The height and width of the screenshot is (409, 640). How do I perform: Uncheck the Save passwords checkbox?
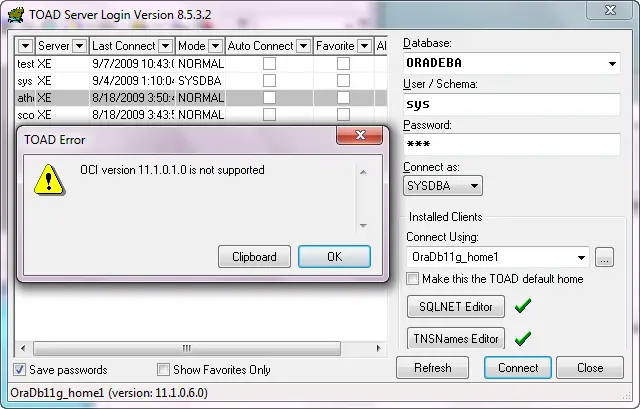[x=19, y=370]
